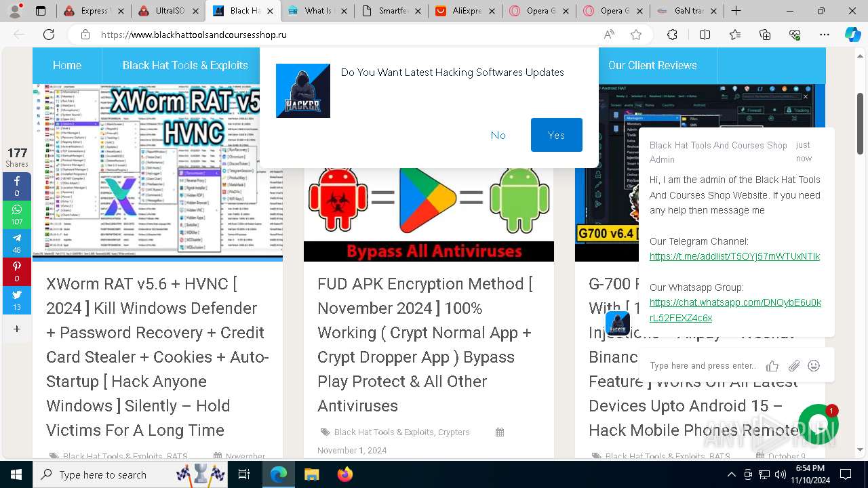
Task: Open the favorites list
Action: [x=735, y=35]
